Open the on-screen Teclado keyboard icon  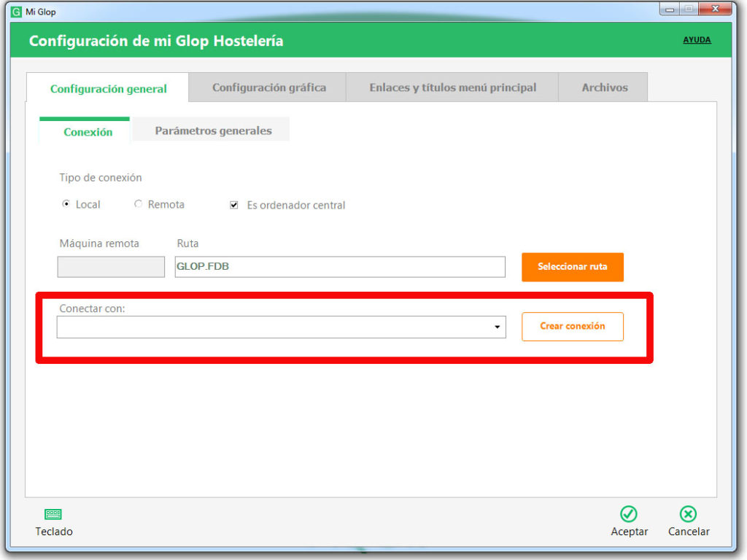pyautogui.click(x=53, y=514)
